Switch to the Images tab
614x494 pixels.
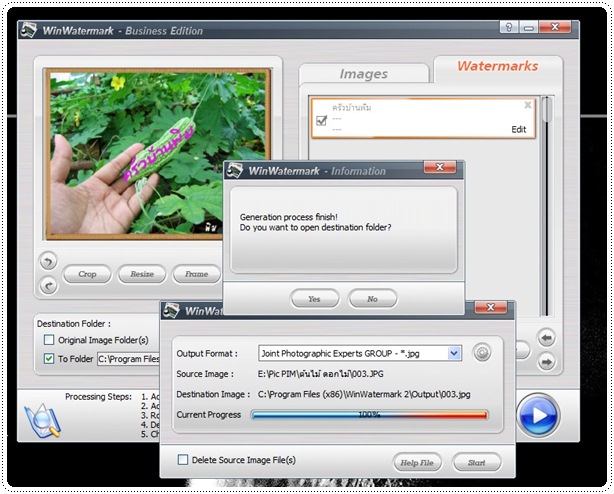(363, 74)
